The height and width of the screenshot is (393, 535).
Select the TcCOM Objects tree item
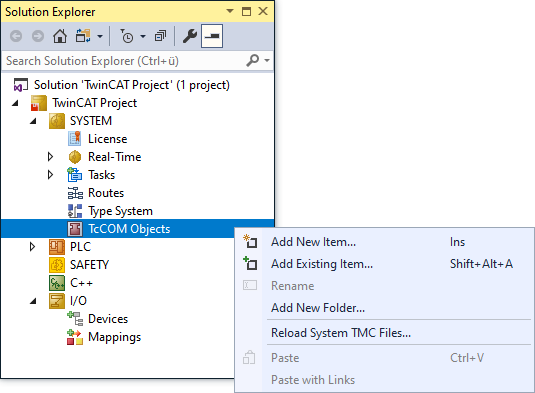pos(129,229)
